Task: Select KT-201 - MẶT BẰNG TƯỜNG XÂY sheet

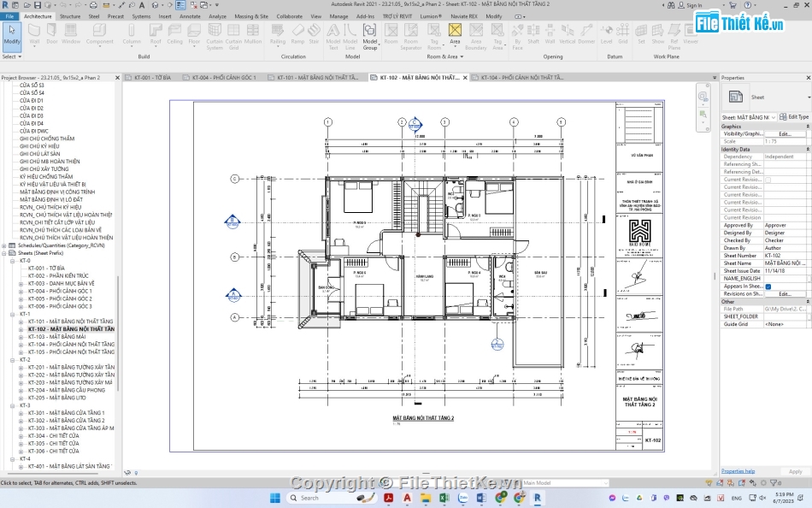Action: coord(72,367)
